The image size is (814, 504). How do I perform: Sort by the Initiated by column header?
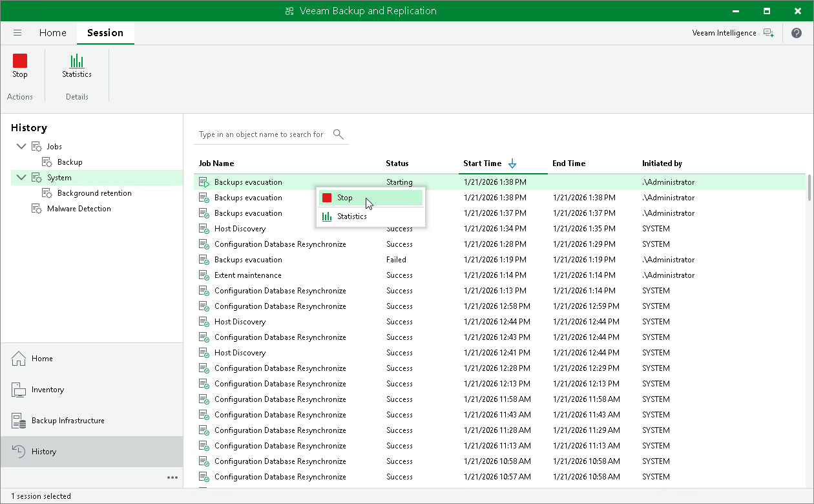pyautogui.click(x=662, y=163)
